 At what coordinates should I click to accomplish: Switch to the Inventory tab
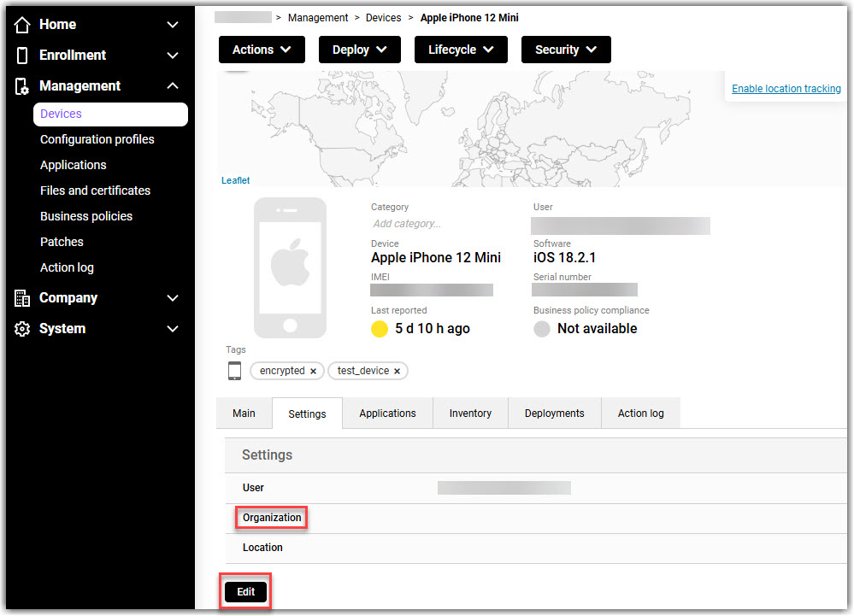[x=470, y=414]
